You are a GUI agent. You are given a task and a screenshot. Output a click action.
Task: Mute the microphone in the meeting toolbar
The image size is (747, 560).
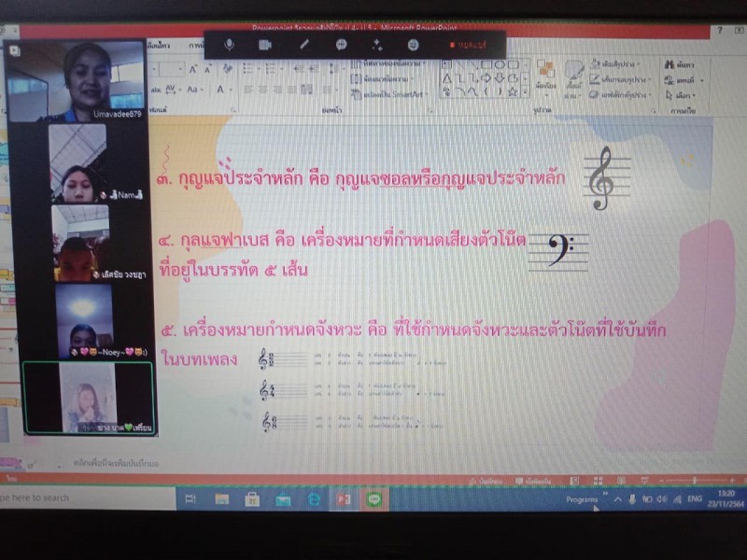[x=230, y=45]
